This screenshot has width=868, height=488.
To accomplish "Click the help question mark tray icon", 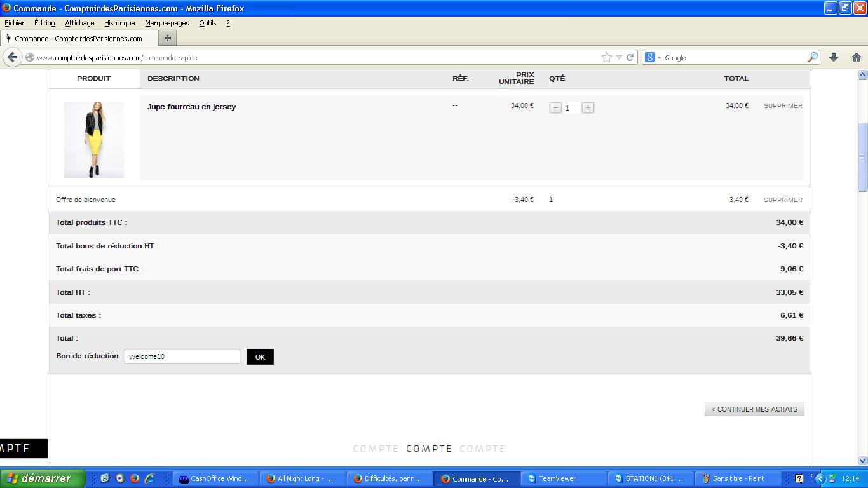I will tap(799, 478).
